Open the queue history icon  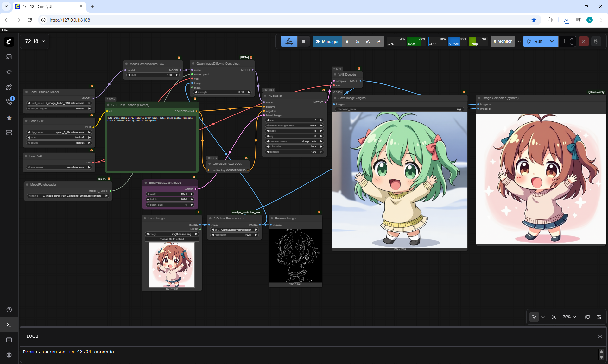[x=596, y=41]
